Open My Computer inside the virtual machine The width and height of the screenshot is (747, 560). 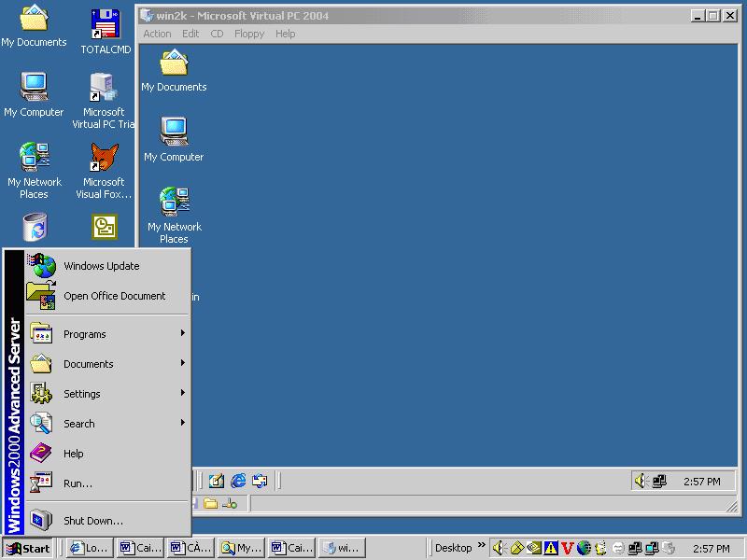click(173, 131)
